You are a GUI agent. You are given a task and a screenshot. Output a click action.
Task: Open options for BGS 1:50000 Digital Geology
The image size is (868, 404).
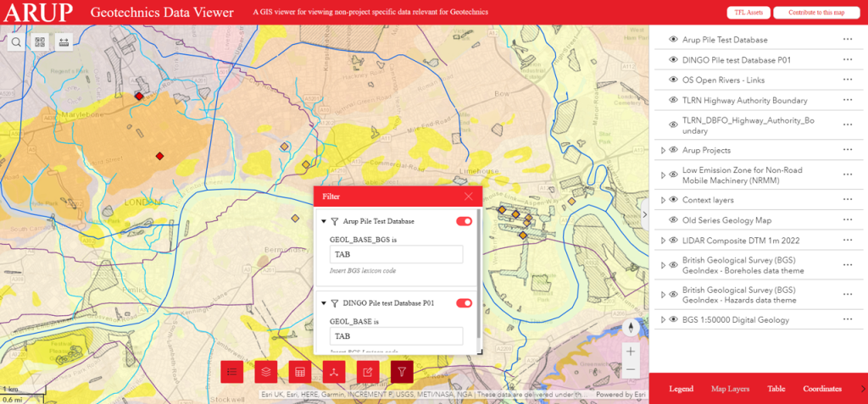click(x=848, y=320)
